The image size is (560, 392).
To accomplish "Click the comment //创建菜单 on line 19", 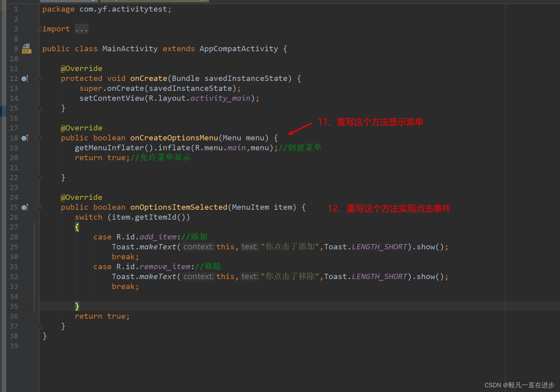I will click(x=300, y=148).
